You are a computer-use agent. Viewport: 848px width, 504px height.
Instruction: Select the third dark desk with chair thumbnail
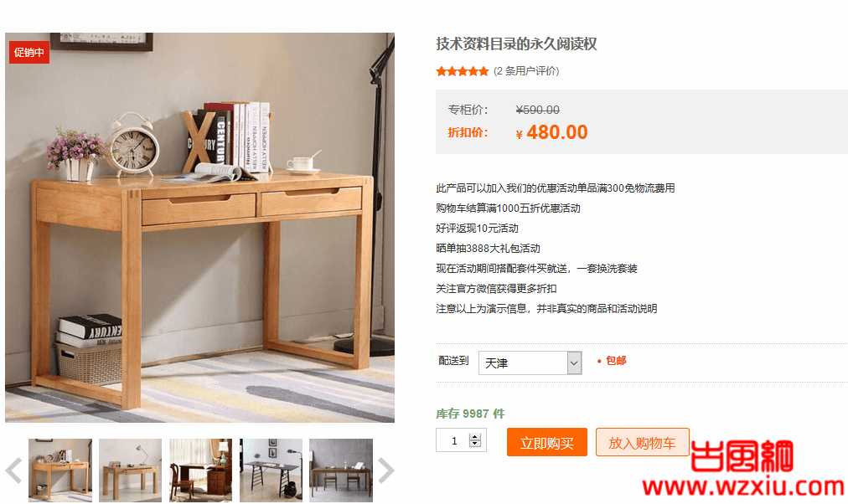coord(200,470)
